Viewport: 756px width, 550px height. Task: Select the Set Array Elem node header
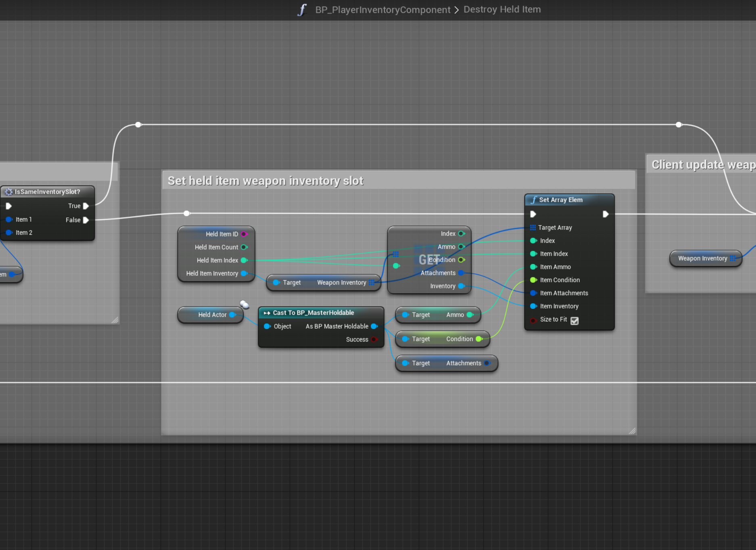(x=561, y=200)
